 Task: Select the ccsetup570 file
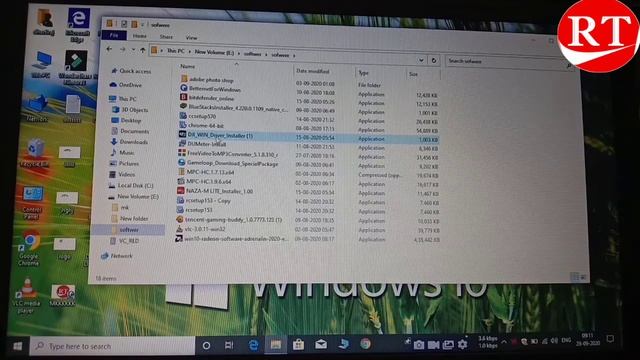pos(198,116)
